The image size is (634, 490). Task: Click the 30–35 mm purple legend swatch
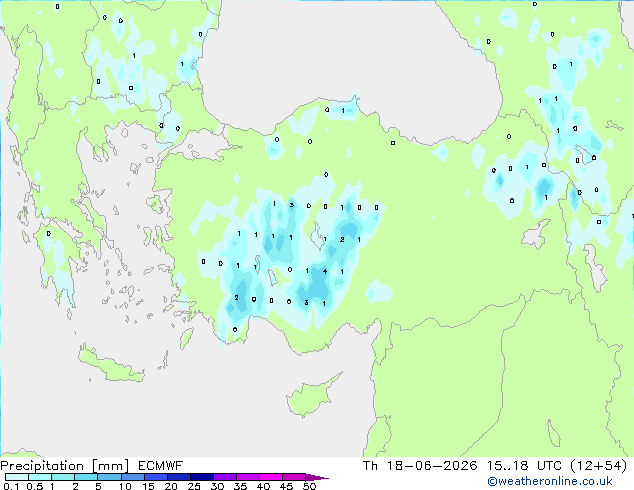[224, 477]
